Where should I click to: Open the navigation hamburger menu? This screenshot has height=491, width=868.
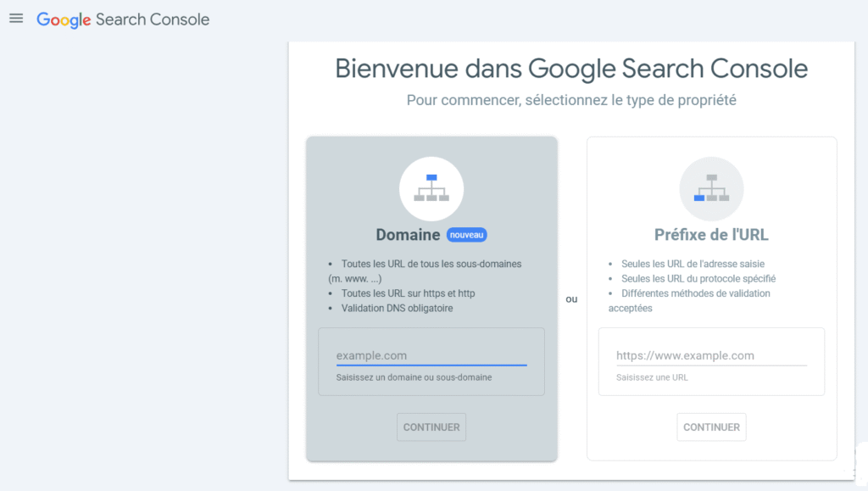(x=15, y=18)
